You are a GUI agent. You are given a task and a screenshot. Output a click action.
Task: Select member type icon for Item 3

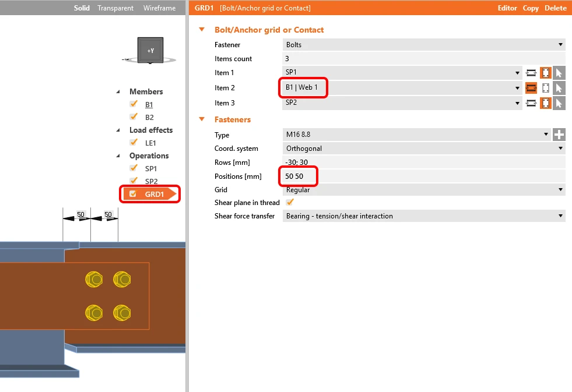531,103
